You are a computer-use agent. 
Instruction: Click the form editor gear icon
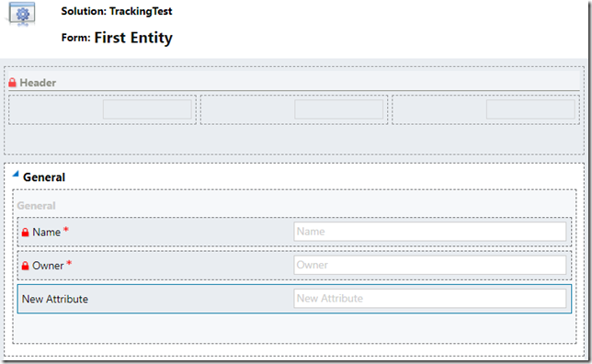point(22,15)
